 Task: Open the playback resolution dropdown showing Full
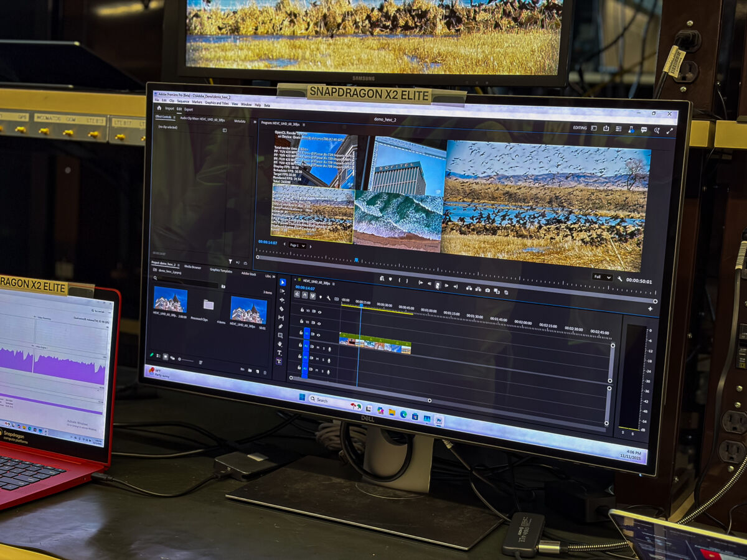[601, 278]
